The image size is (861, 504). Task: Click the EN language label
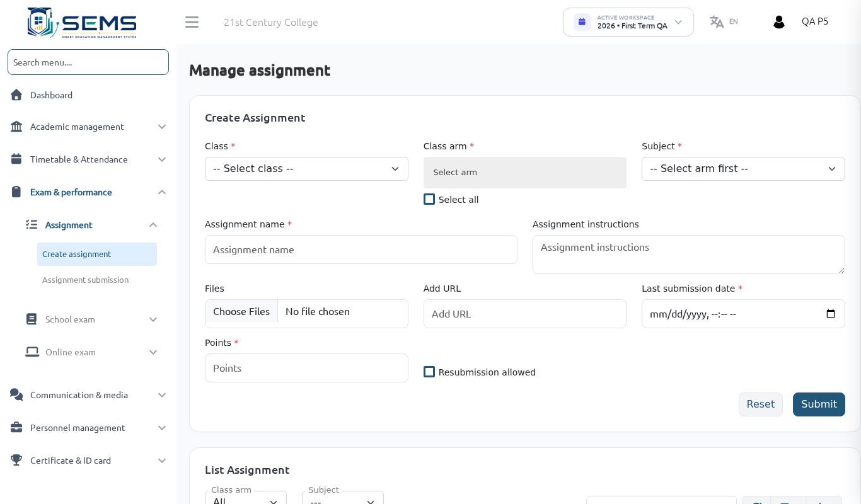point(734,21)
